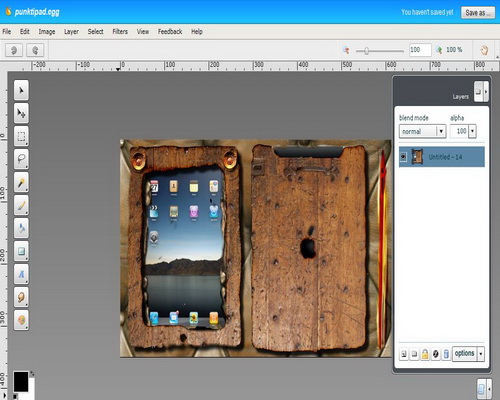Screen dimensions: 500x400
Task: Open the Filters menu
Action: coord(120,32)
